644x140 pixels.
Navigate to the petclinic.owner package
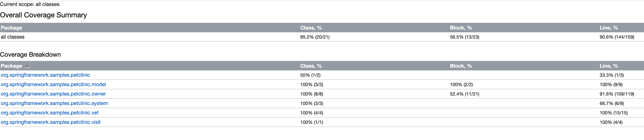click(53, 94)
